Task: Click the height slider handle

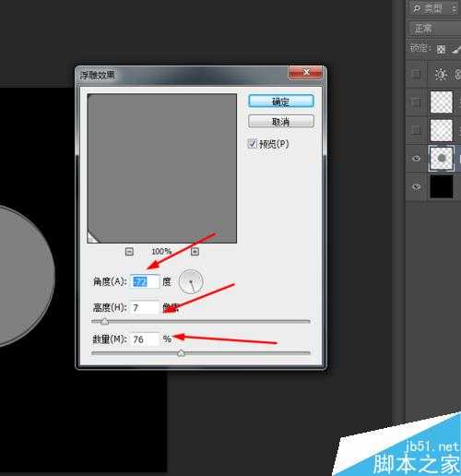Action: [x=105, y=321]
